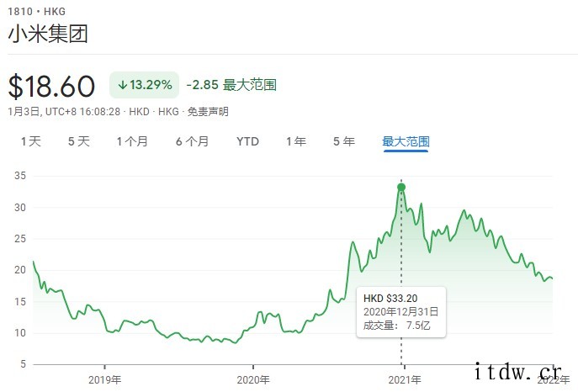The width and height of the screenshot is (578, 392).
Task: Click the 5 y-axis label
Action: point(24,364)
